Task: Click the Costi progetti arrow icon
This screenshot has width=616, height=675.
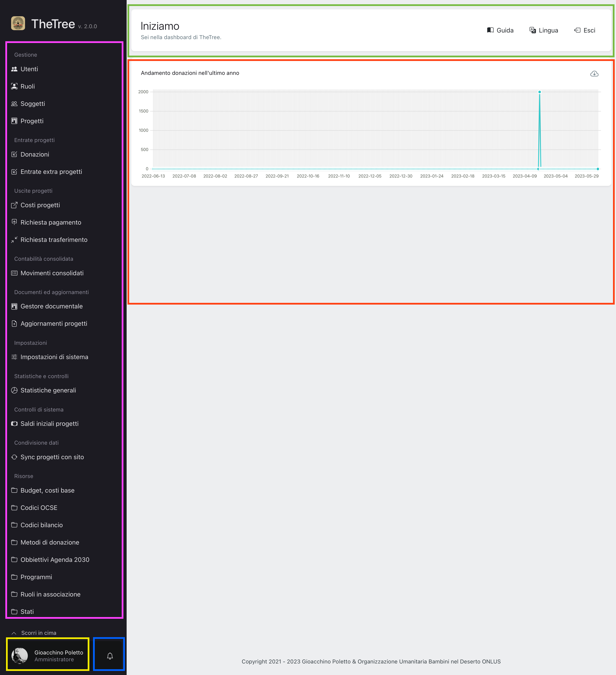Action: pyautogui.click(x=14, y=205)
